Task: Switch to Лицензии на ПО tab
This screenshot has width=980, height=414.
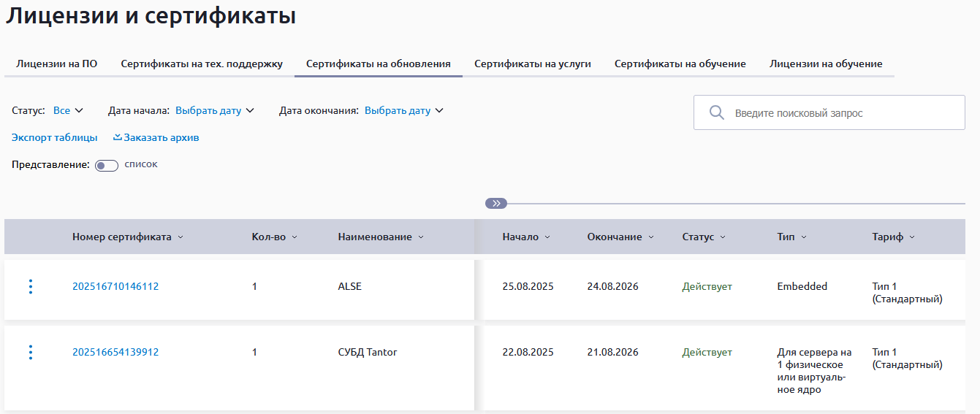Action: 56,64
